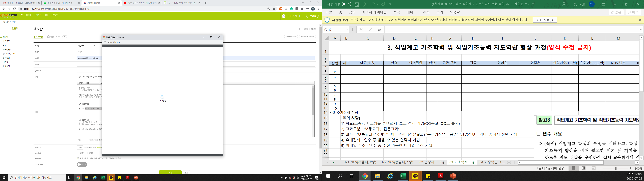Select Page Break Preview icon in status bar
The image size is (644, 181).
click(594, 168)
